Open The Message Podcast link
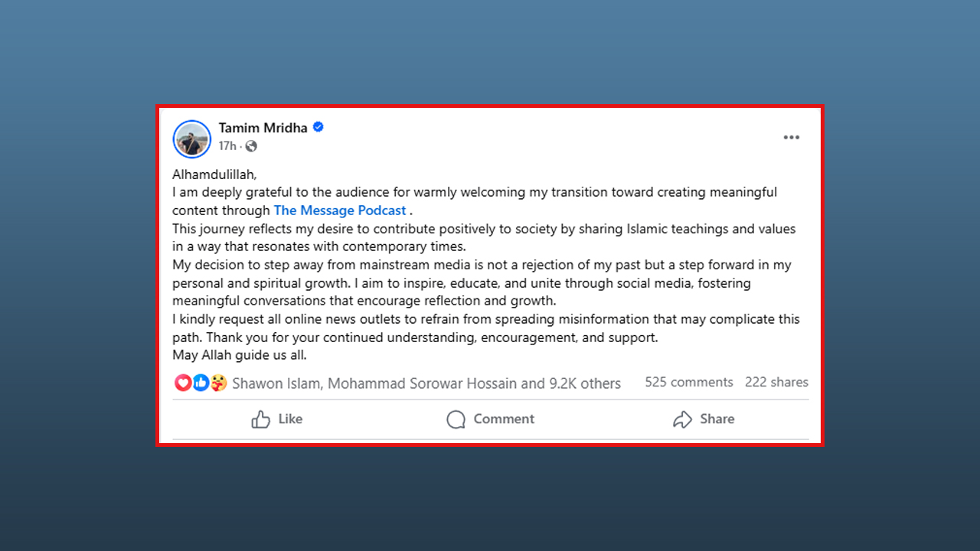This screenshot has width=980, height=551. (x=340, y=210)
